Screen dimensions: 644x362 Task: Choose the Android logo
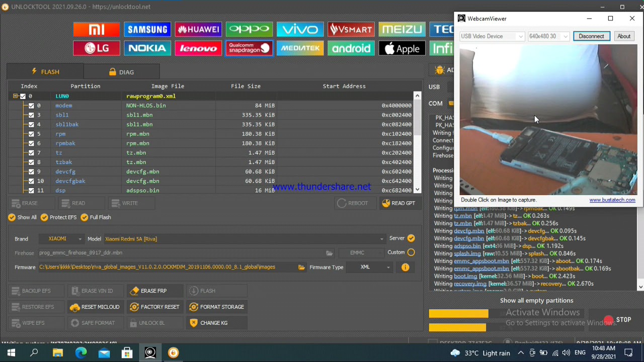point(351,48)
